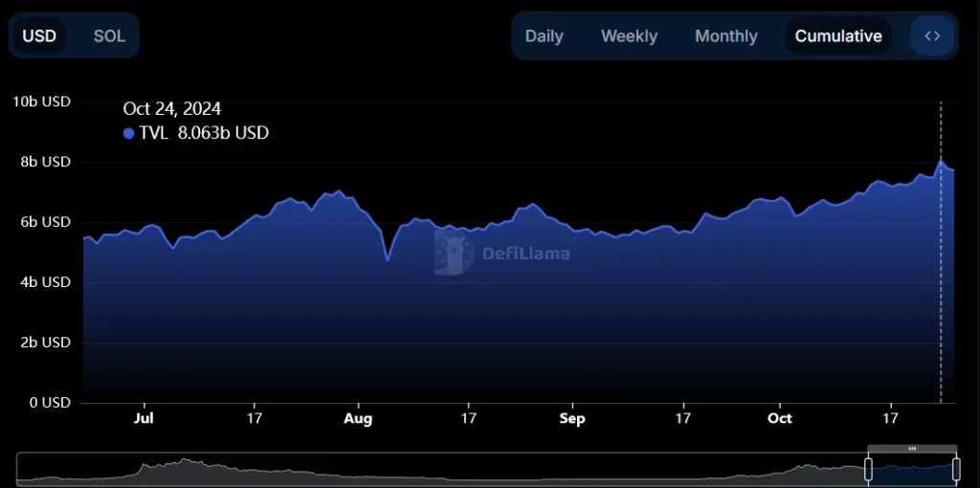This screenshot has height=488, width=980.
Task: Switch currency display to USD
Action: [39, 36]
